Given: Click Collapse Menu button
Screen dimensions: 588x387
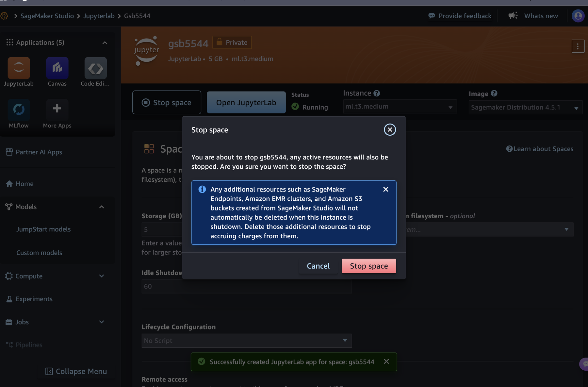Looking at the screenshot, I should 76,371.
